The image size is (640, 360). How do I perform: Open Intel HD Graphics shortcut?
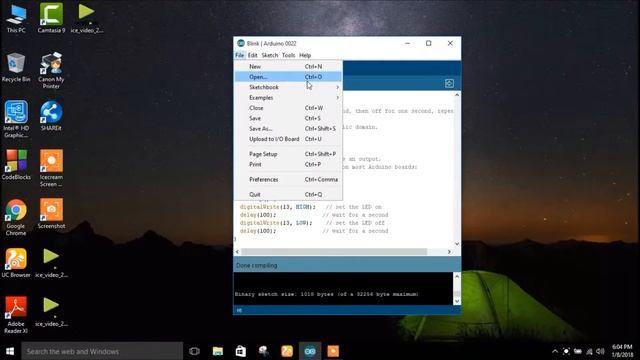tap(16, 120)
